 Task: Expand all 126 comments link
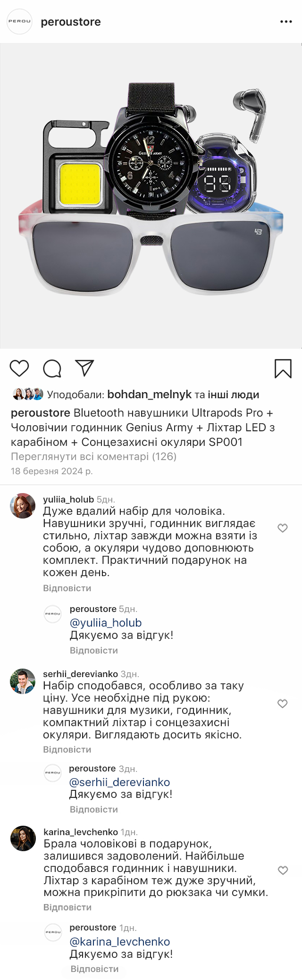tap(93, 457)
